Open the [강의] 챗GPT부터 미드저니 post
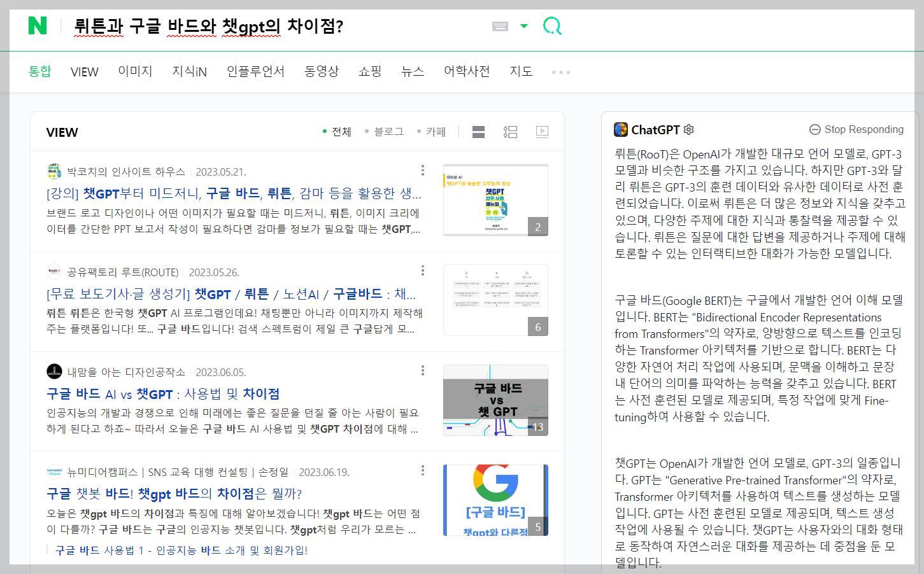Screen dimensions: 924x574 coord(234,193)
